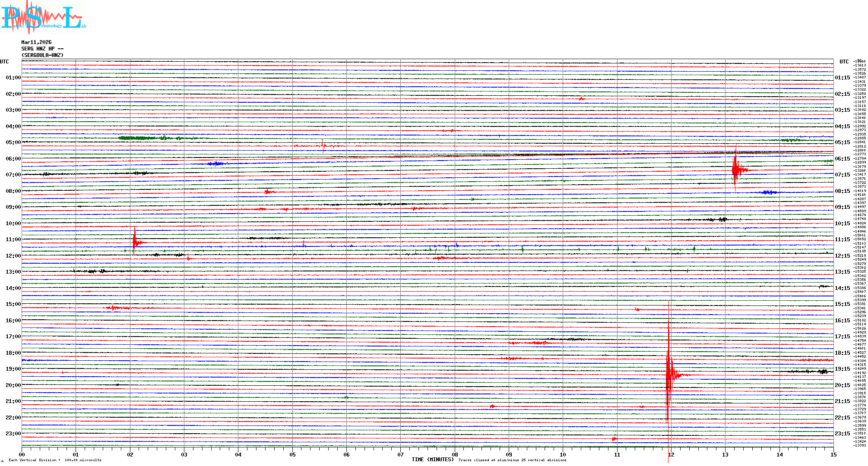868x466 pixels.
Task: Click the (SERGOULA-HNZ) station name
Action: [x=42, y=55]
